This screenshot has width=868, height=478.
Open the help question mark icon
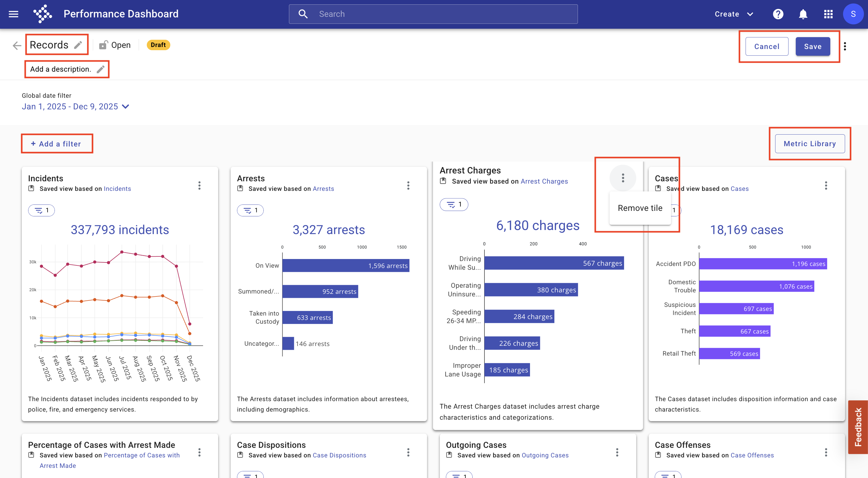778,14
